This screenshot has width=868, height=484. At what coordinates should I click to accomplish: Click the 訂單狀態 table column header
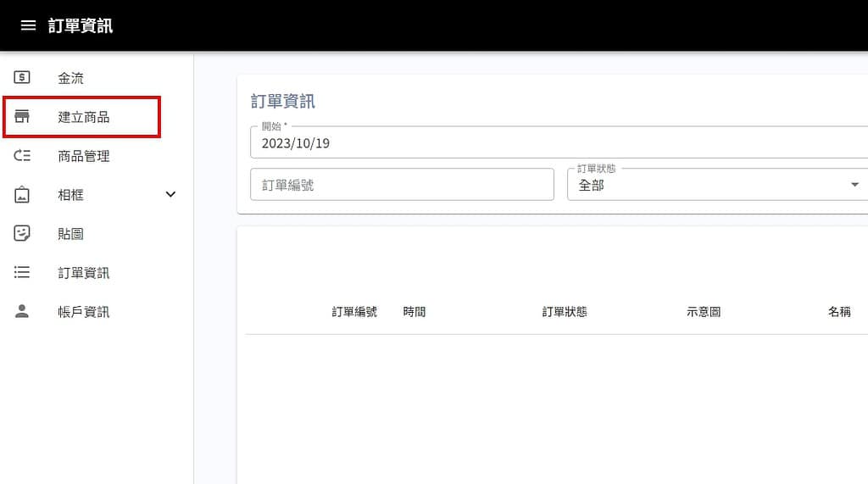[x=565, y=312]
